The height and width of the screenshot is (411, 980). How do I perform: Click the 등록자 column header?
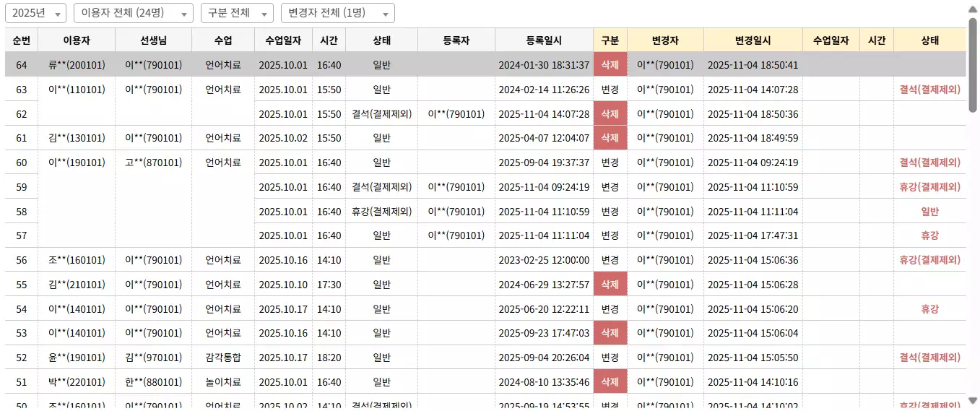pyautogui.click(x=456, y=40)
